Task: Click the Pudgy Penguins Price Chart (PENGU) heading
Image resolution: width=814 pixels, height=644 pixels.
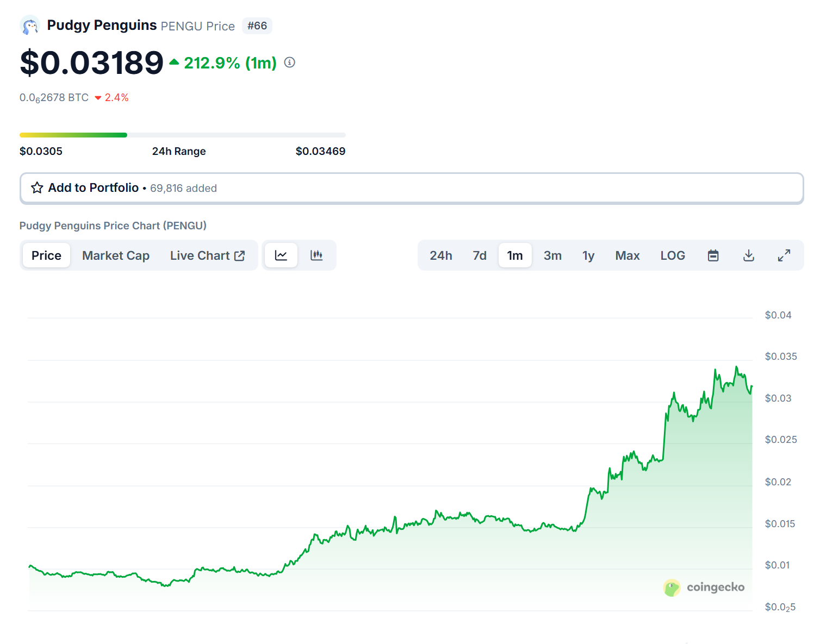Action: [x=113, y=226]
